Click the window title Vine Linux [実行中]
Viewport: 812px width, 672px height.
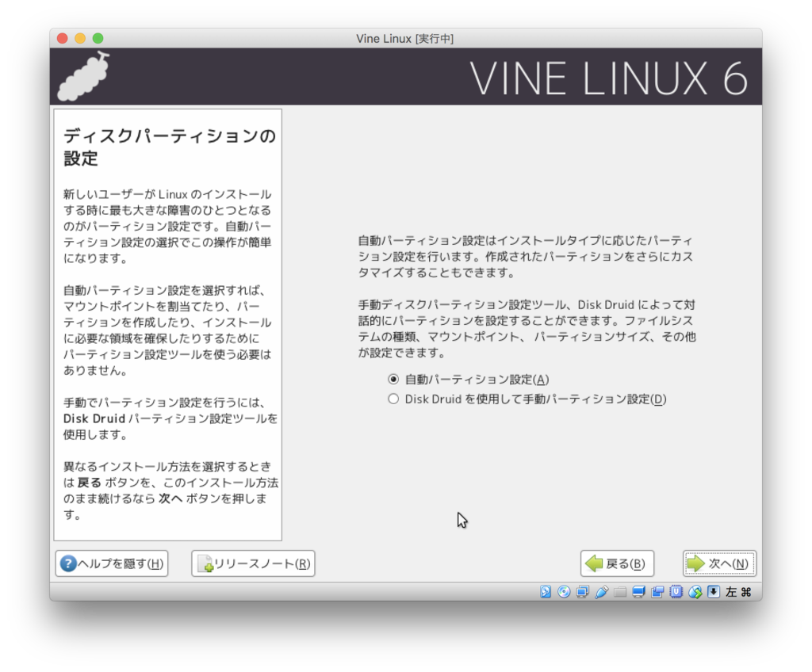click(405, 38)
